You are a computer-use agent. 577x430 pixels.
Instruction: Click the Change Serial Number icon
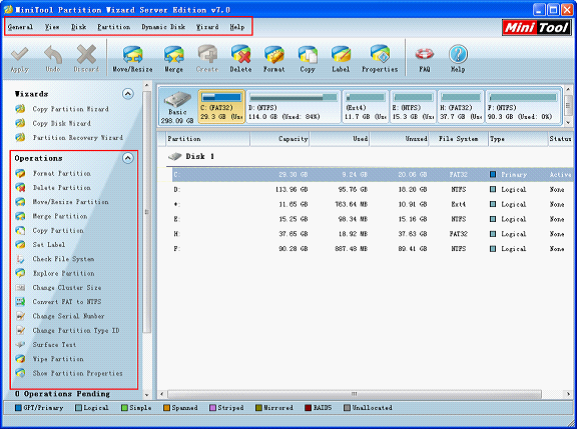(x=20, y=316)
